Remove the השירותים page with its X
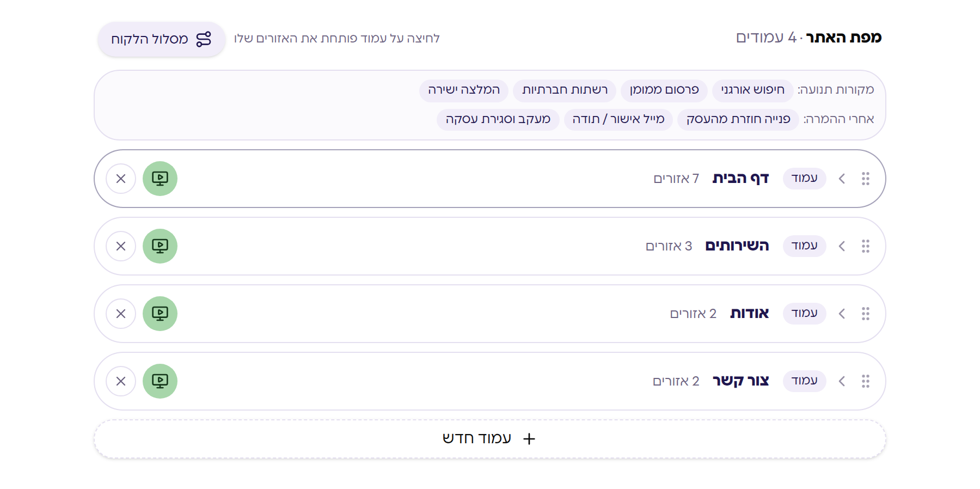Image resolution: width=980 pixels, height=489 pixels. pyautogui.click(x=121, y=246)
